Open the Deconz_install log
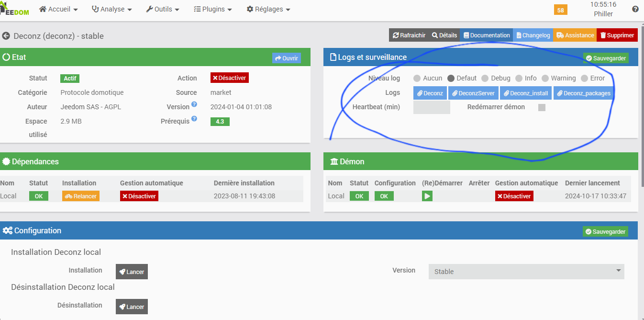Viewport: 644px width, 320px height. (526, 93)
